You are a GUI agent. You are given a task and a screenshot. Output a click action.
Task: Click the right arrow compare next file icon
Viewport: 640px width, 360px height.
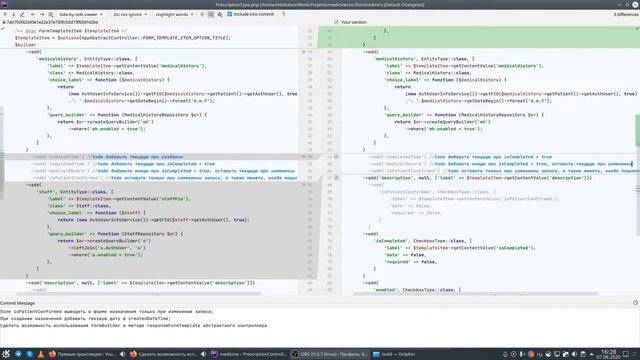42,14
